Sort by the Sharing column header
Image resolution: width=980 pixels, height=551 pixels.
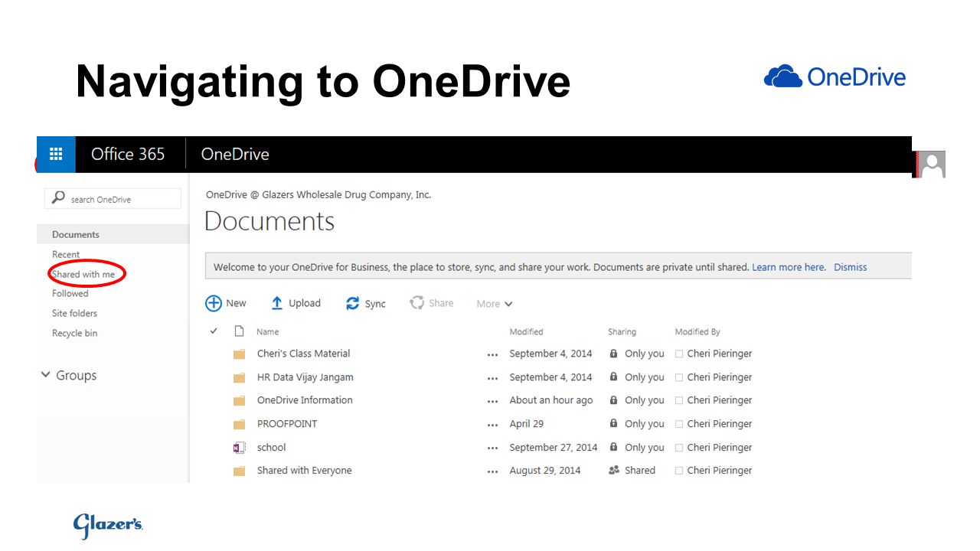tap(622, 331)
